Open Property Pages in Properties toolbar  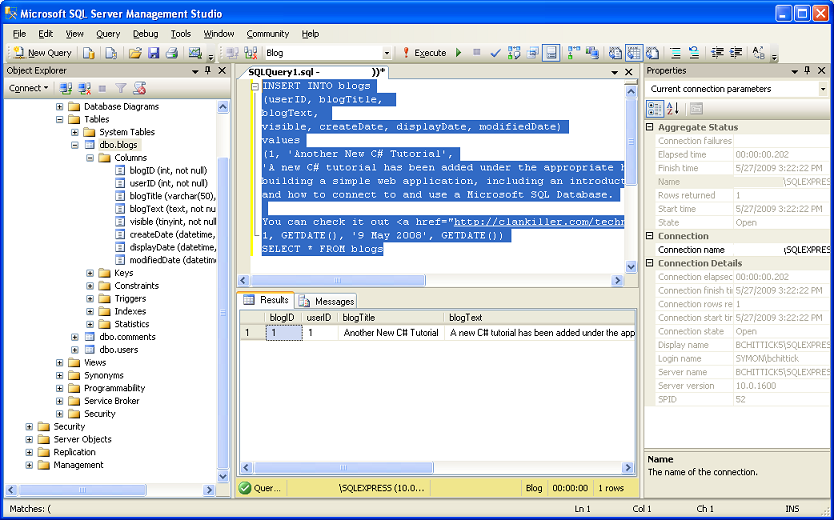coord(696,109)
